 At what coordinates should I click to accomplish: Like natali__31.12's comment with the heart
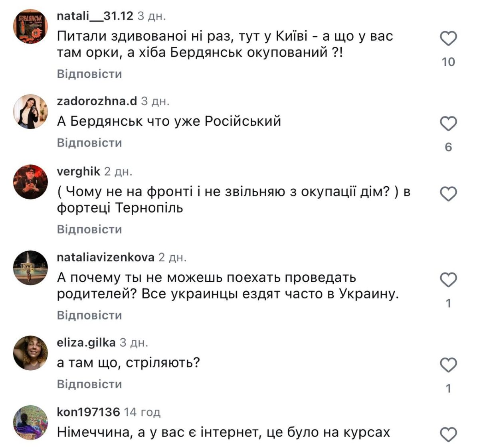pos(448,39)
